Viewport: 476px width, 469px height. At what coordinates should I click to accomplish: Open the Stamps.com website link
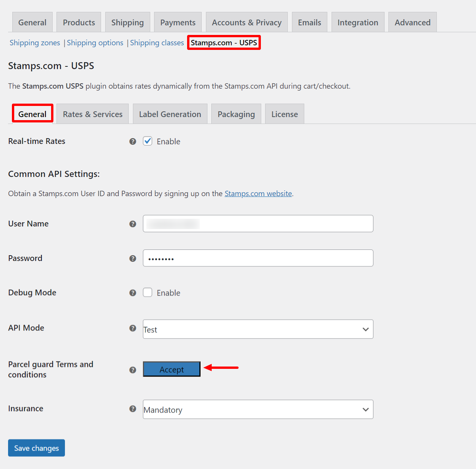(258, 193)
